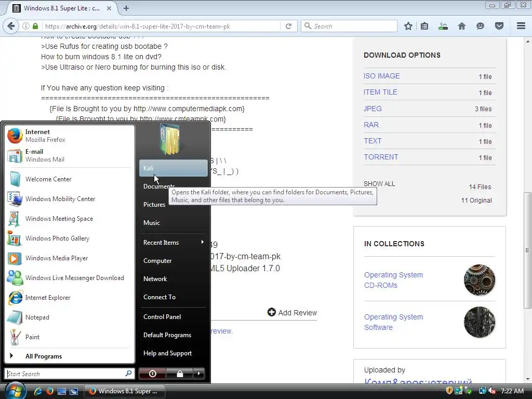Click the site information icon in address bar
This screenshot has width=532, height=399.
tap(26, 26)
